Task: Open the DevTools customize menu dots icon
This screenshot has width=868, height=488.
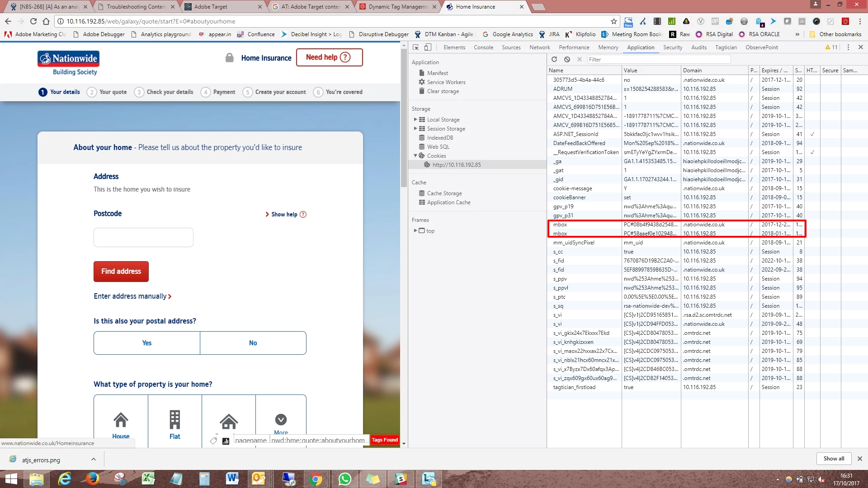Action: 848,47
